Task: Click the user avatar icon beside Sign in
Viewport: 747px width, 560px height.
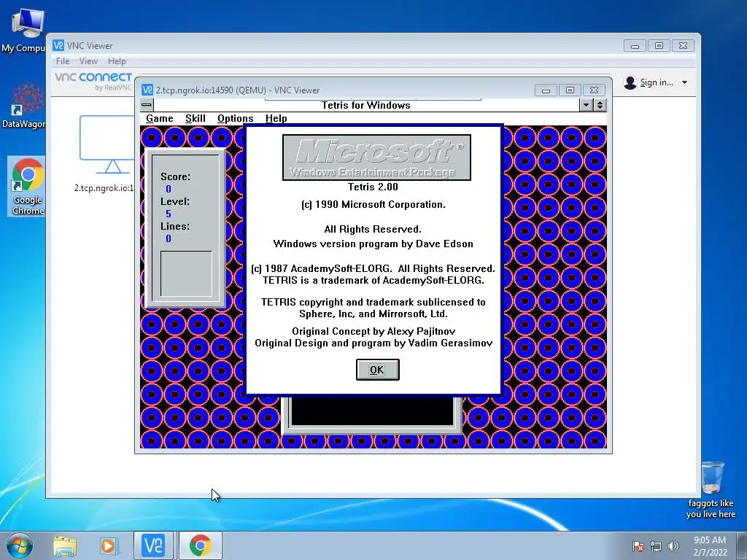Action: pyautogui.click(x=630, y=82)
